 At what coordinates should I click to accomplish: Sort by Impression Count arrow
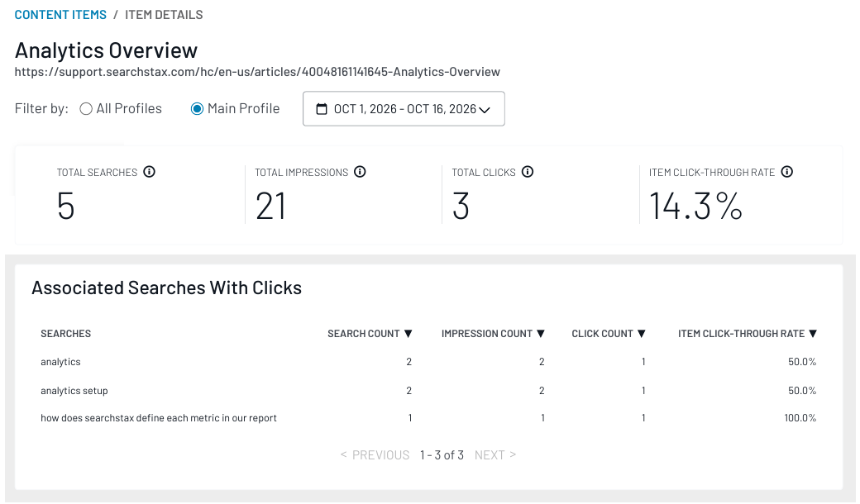[x=541, y=334]
